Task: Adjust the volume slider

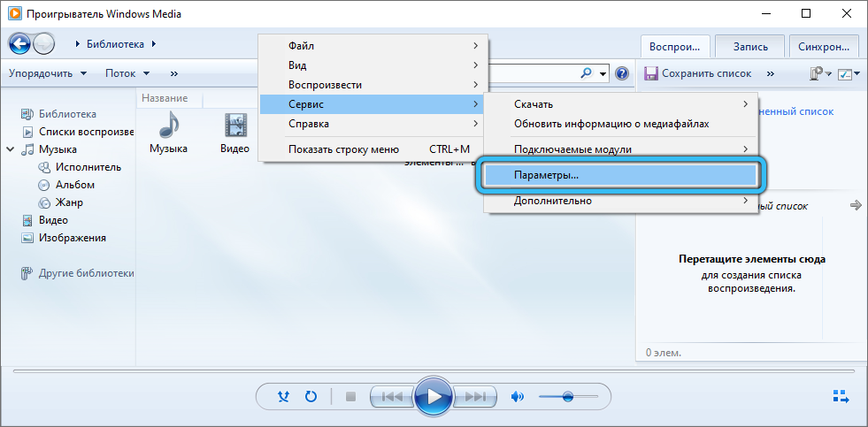Action: click(566, 397)
